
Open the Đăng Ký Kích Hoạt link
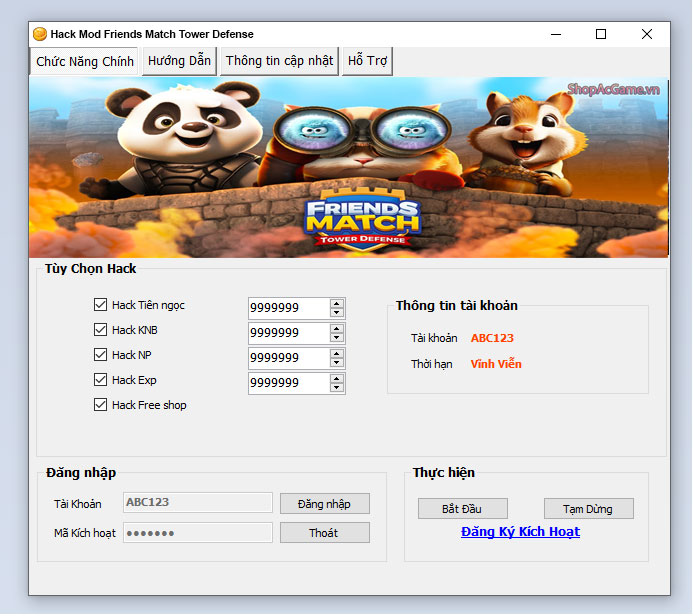pyautogui.click(x=520, y=532)
